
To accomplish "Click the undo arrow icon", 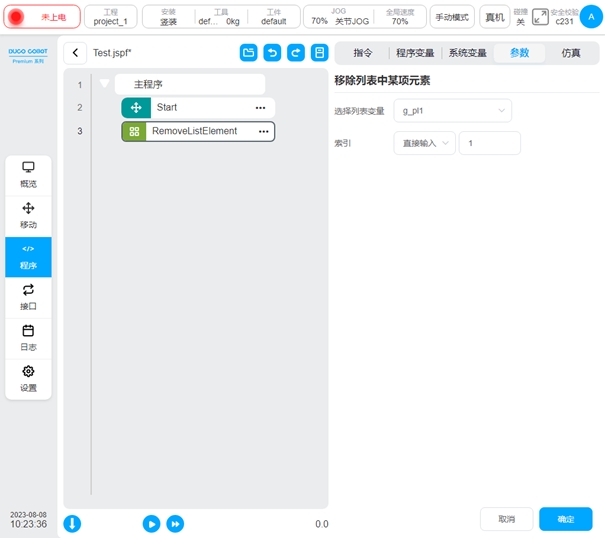I will coord(272,53).
